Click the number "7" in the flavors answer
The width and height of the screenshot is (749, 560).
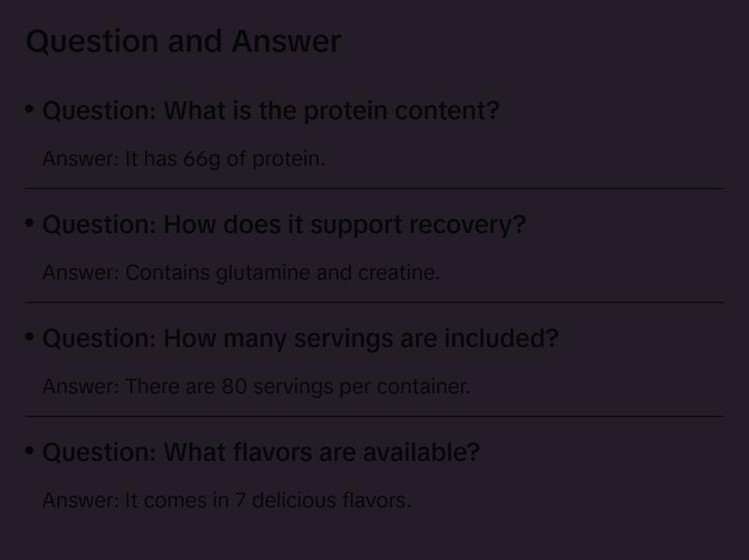(x=241, y=500)
